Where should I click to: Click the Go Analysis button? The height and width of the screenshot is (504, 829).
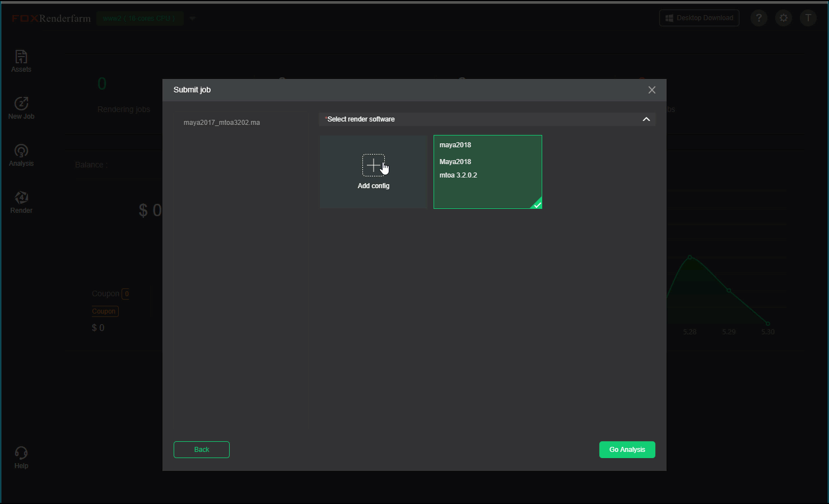pyautogui.click(x=627, y=450)
